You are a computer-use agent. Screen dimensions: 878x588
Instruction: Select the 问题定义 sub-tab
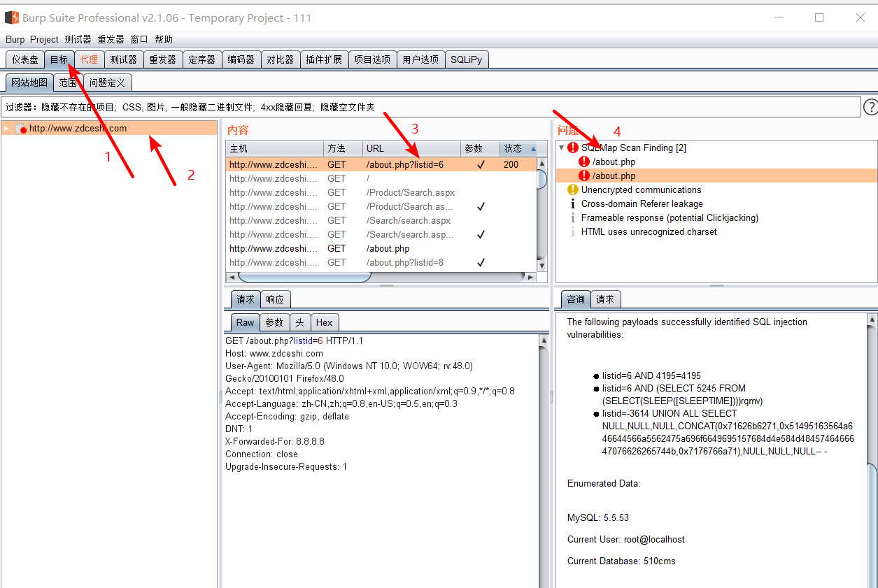coord(107,83)
